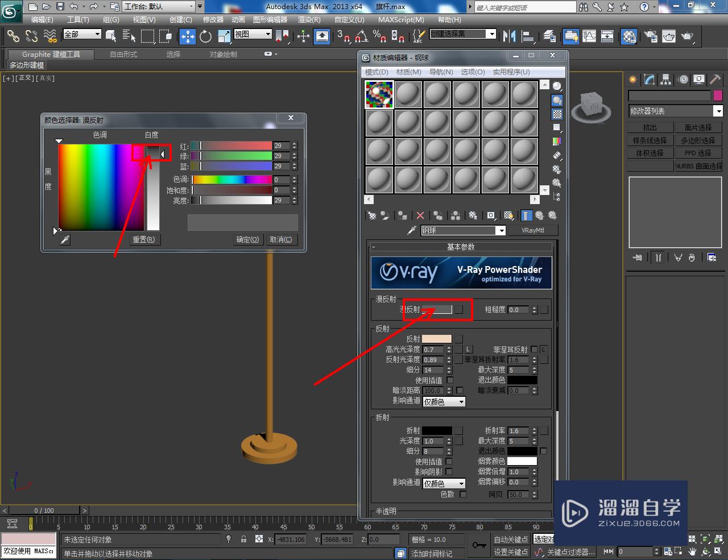Open the Hierarchy panel tab

(x=665, y=80)
